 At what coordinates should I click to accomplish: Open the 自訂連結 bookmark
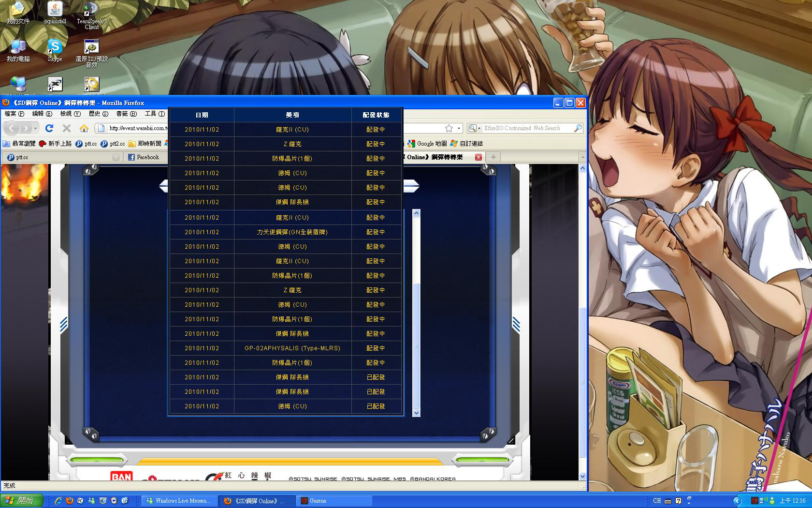point(466,144)
